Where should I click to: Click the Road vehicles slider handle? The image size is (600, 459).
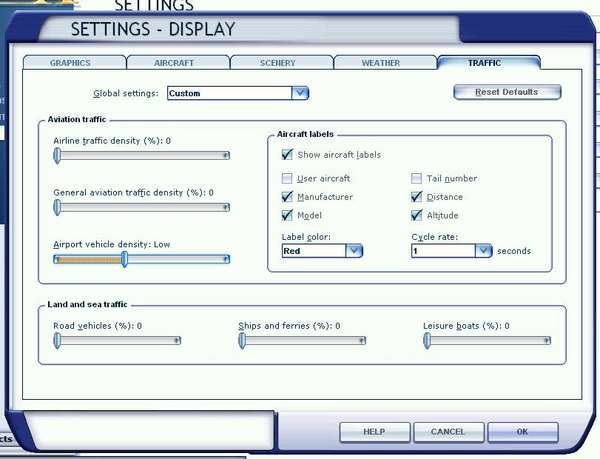pyautogui.click(x=57, y=340)
